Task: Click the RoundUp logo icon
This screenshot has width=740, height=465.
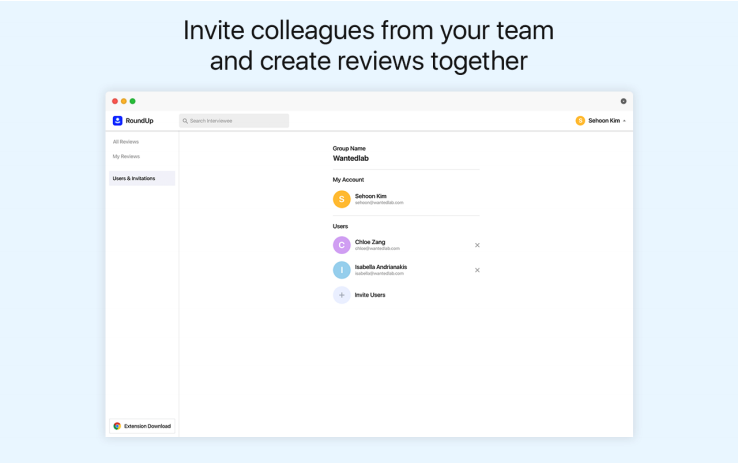Action: click(x=118, y=121)
